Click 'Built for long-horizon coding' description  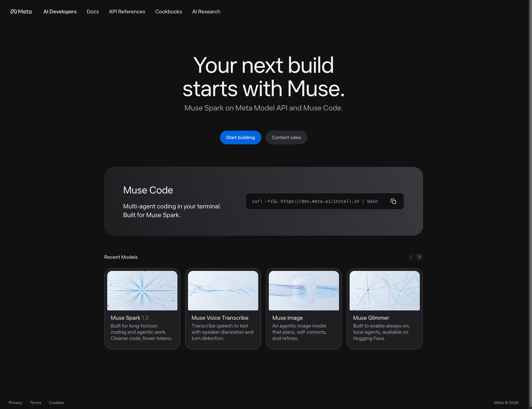point(141,332)
